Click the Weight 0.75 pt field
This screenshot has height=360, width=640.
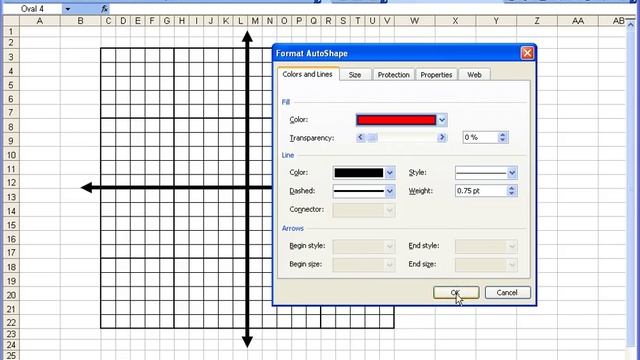[481, 191]
